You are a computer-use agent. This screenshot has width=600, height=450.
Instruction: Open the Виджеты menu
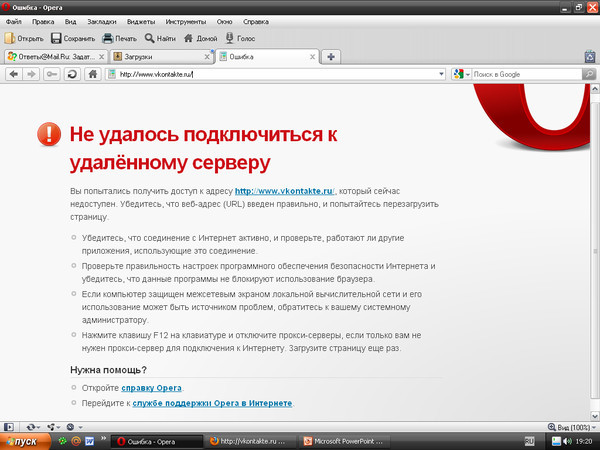coord(141,22)
